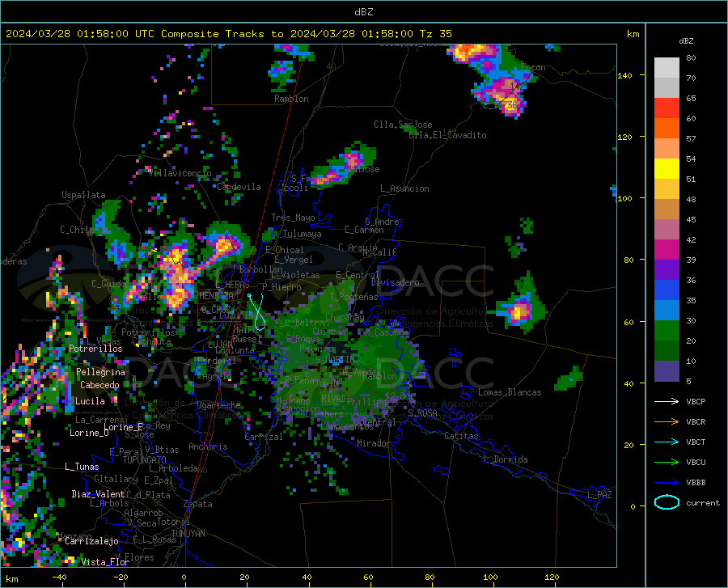This screenshot has height=588, width=728.
Task: Pick the bright yellow swatch between 54 and 51
Action: (x=667, y=169)
